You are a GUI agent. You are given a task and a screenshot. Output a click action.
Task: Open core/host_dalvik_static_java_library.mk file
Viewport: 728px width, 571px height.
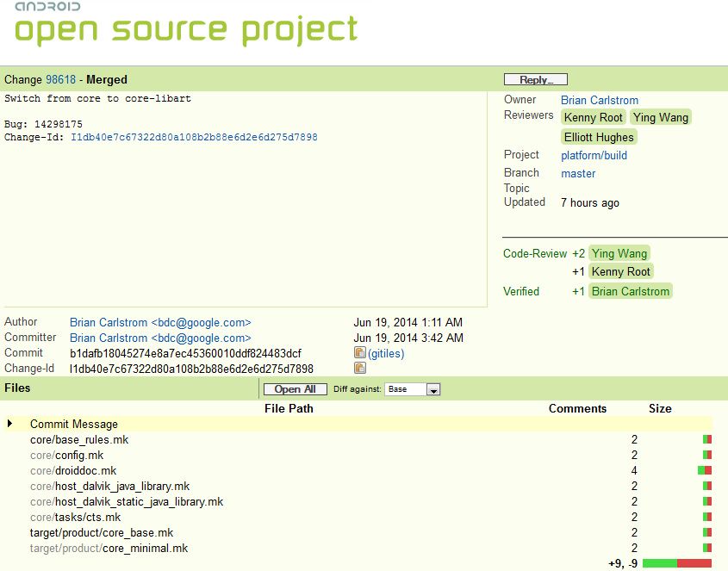[x=127, y=501]
